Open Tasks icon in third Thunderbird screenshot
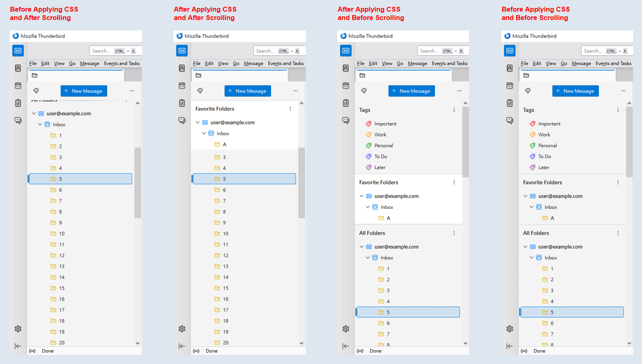Image resolution: width=642 pixels, height=364 pixels. tap(346, 103)
